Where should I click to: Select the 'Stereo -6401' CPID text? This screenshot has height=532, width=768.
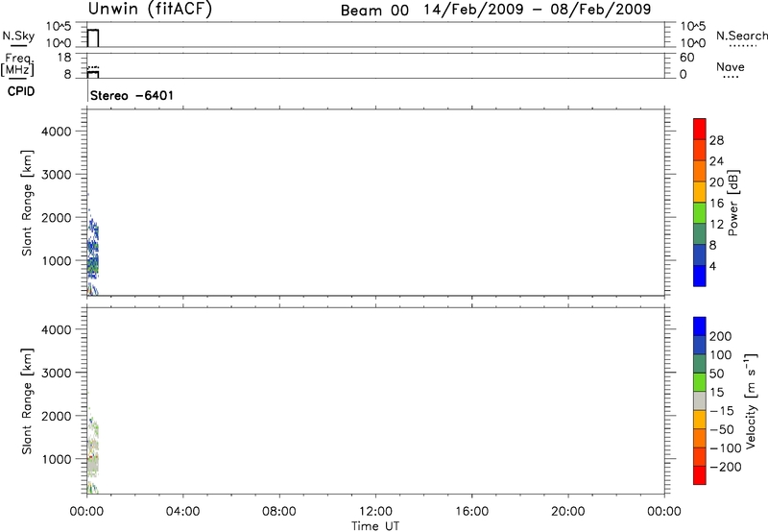pos(132,95)
